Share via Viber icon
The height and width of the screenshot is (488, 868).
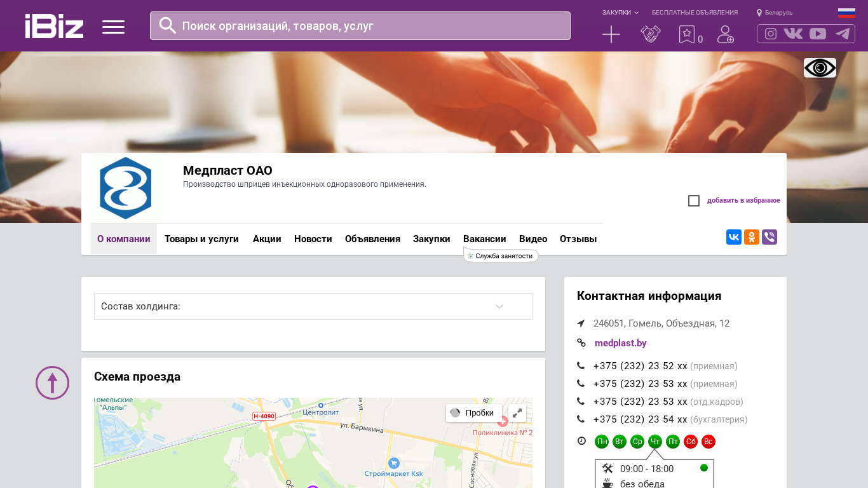(770, 237)
